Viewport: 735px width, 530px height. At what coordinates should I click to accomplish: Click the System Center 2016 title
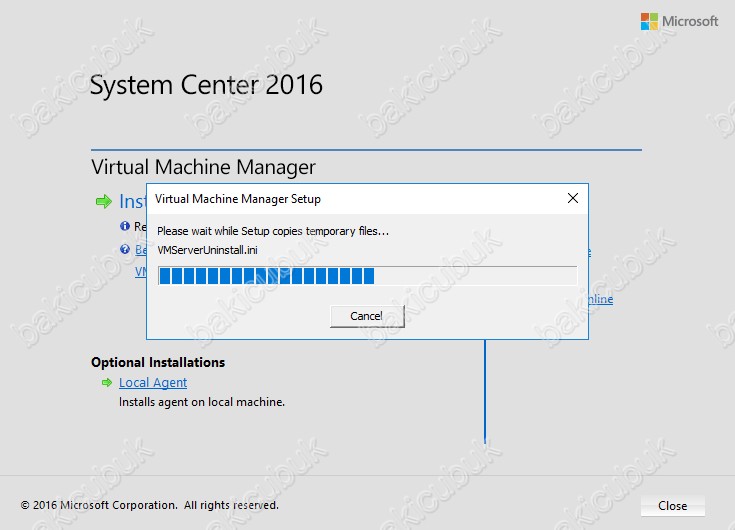coord(206,85)
